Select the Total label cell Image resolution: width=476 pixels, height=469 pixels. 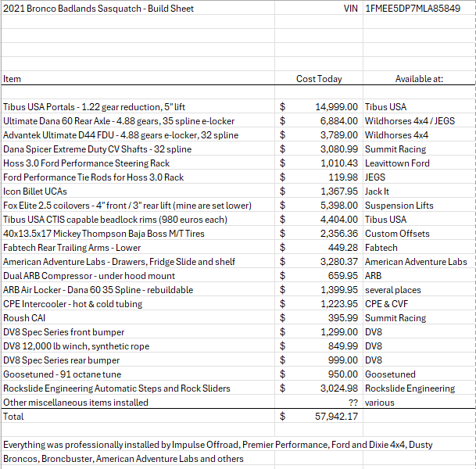click(138, 416)
